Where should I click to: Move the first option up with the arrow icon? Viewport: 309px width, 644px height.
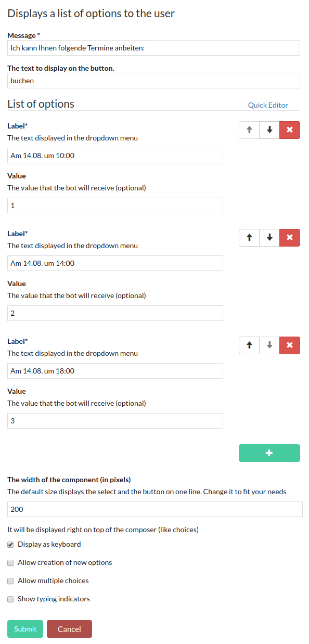point(249,130)
